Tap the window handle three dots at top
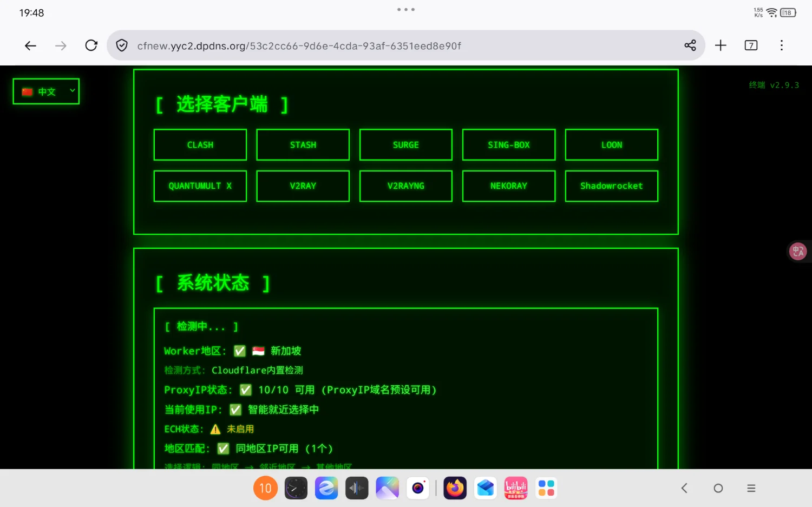Screen dimensions: 812x507 pos(406,9)
